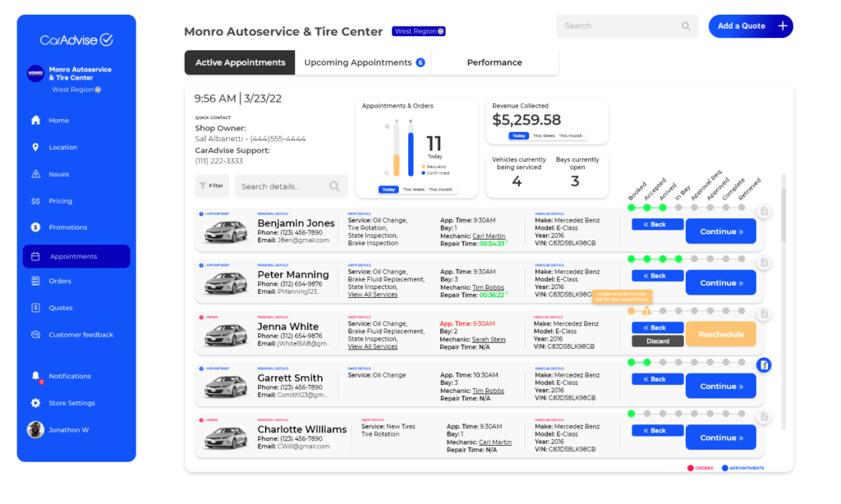
Task: Click Benjamin Jones car thumbnail
Action: click(225, 231)
